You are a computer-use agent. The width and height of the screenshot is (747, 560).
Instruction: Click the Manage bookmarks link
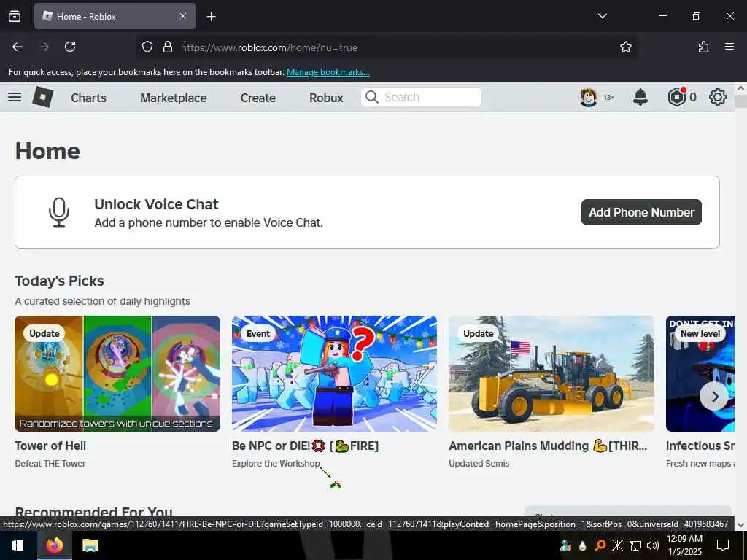point(328,72)
